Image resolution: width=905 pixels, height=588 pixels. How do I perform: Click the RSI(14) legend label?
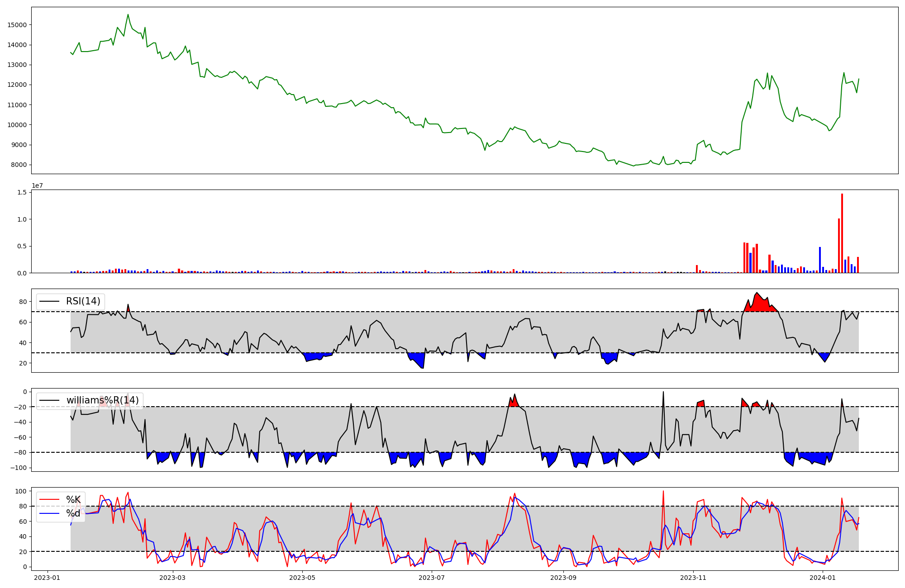[x=83, y=301]
